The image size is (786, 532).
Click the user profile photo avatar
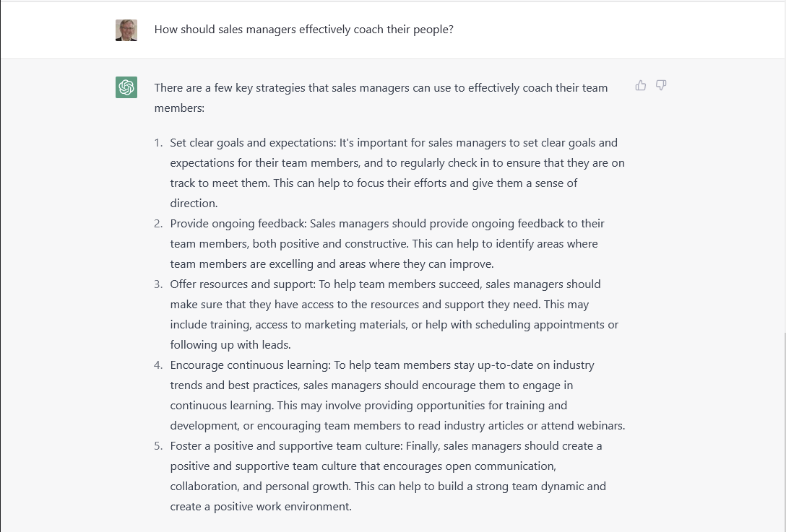pos(126,30)
